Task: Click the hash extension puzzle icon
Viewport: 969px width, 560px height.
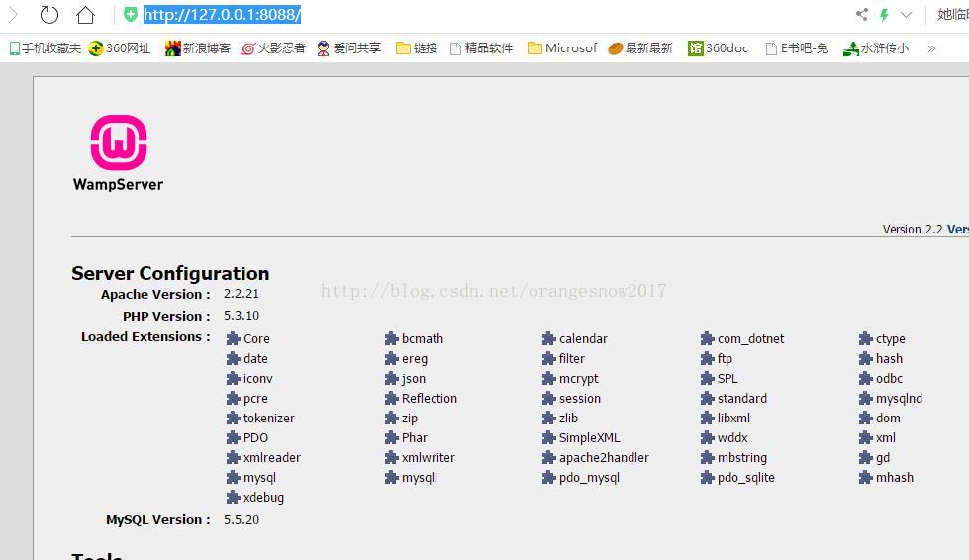Action: 865,358
